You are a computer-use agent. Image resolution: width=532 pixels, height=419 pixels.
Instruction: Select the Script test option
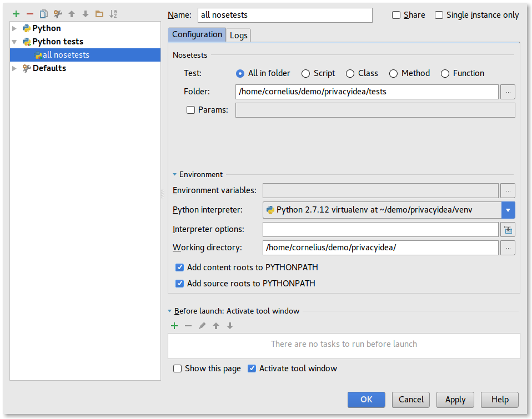(x=305, y=73)
